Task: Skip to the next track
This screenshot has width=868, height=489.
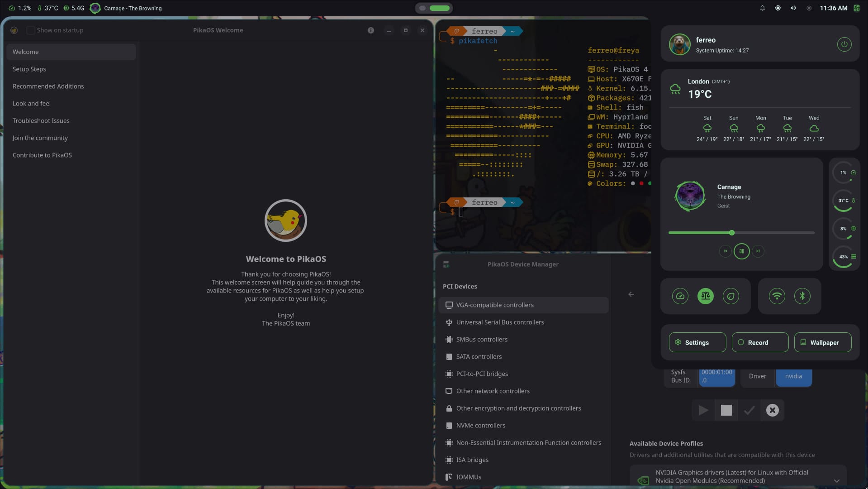Action: tap(758, 251)
